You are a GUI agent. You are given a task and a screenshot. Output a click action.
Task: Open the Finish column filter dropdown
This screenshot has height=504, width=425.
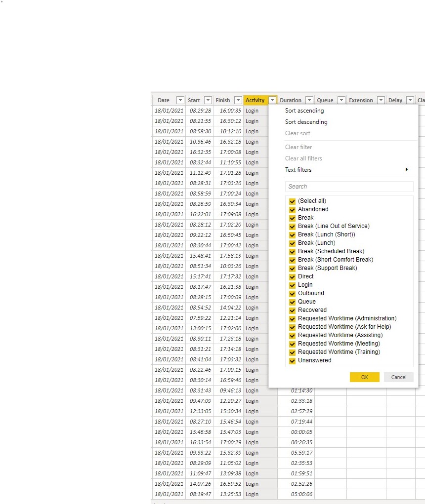point(238,100)
